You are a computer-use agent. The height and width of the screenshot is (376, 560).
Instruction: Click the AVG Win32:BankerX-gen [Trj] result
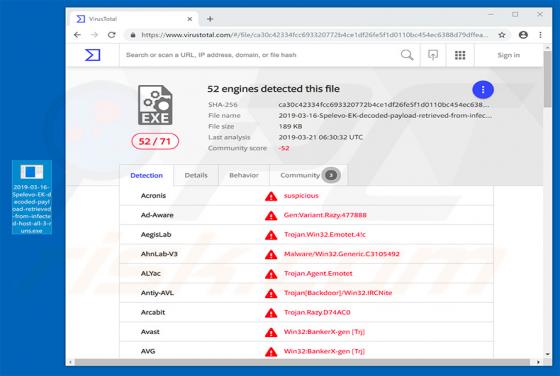(x=324, y=351)
